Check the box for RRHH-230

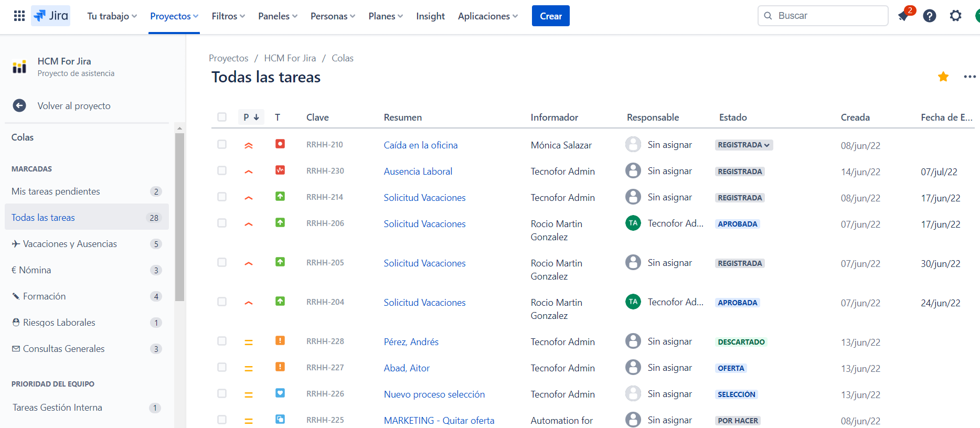coord(222,170)
